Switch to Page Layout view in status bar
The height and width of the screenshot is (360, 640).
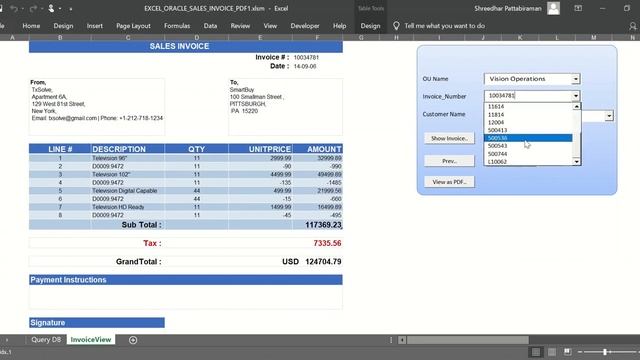(x=552, y=352)
